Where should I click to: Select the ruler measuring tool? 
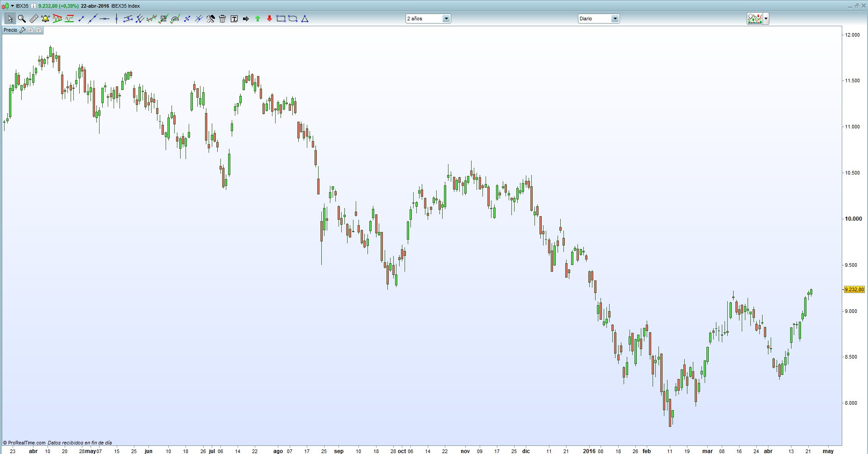[x=33, y=19]
